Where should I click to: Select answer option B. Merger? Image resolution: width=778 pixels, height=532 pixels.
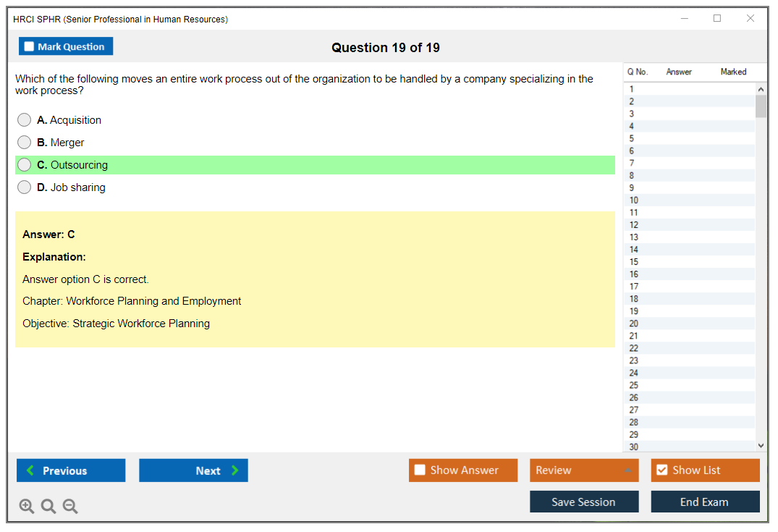(x=25, y=143)
